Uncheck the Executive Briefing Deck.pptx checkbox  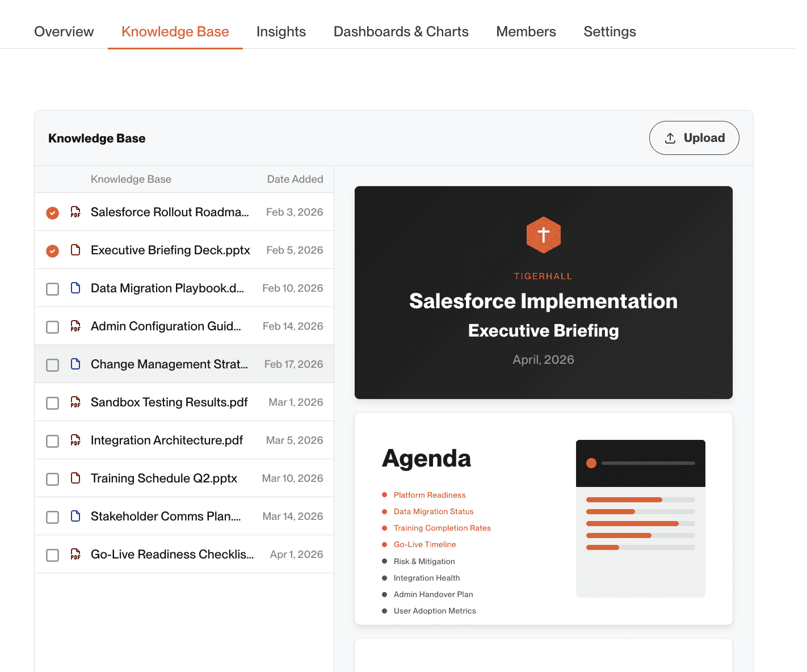point(52,251)
